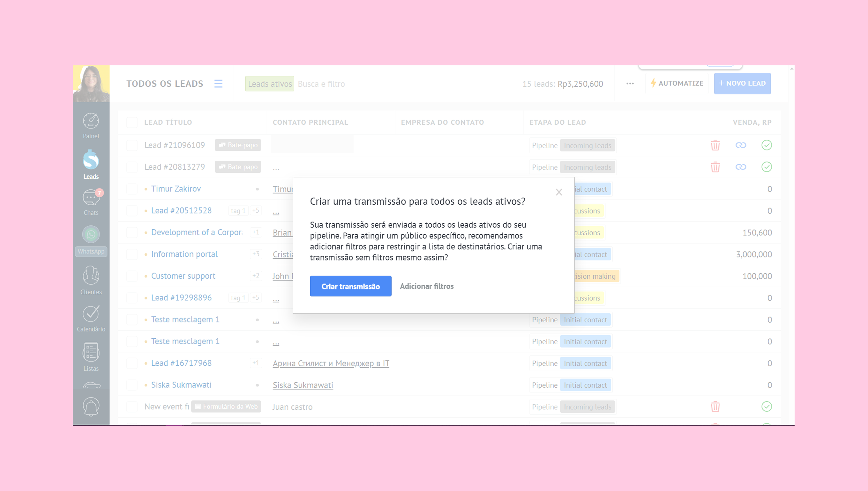
Task: Open Lead #19298896
Action: point(181,298)
